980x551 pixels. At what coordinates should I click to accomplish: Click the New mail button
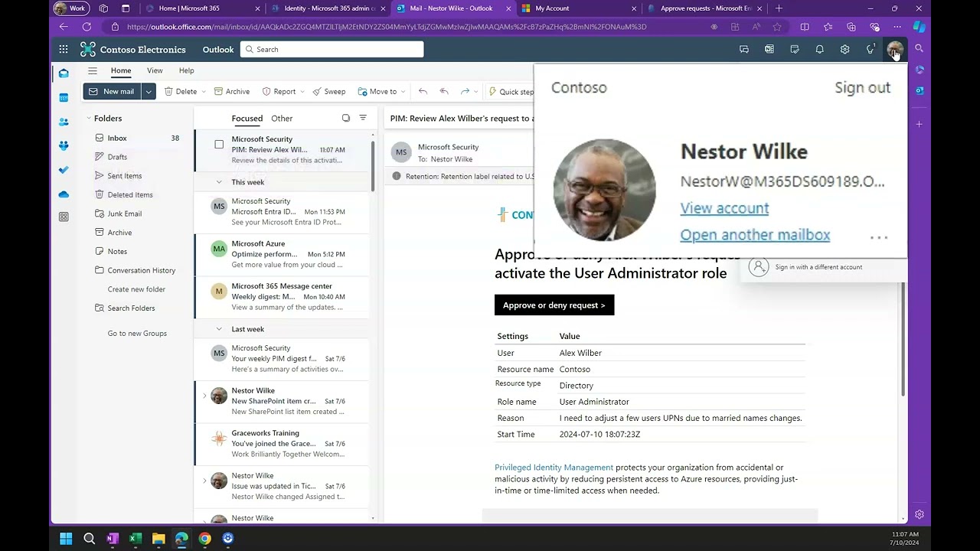pyautogui.click(x=112, y=91)
